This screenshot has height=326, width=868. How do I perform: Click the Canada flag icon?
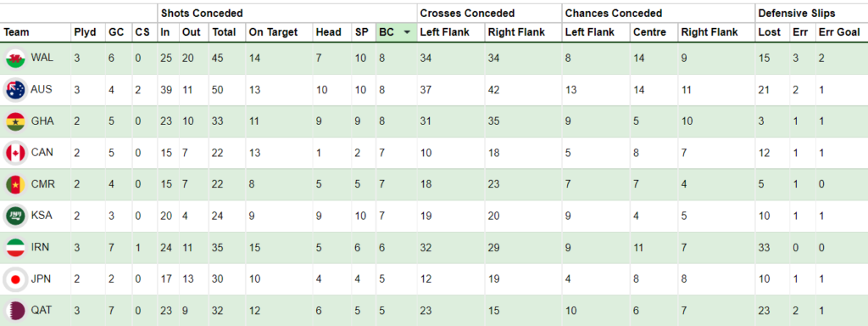(15, 153)
